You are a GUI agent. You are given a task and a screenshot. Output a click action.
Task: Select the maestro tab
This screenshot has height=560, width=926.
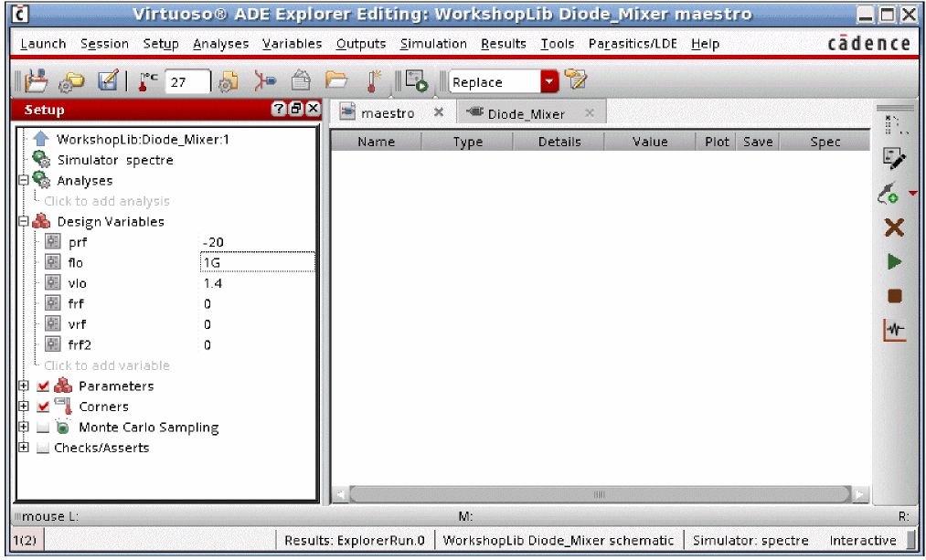point(387,112)
